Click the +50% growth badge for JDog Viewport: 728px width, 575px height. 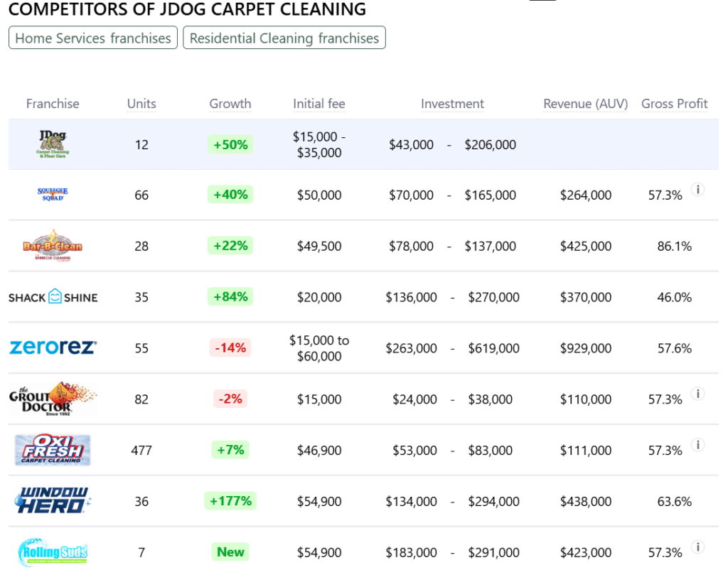[x=230, y=144]
